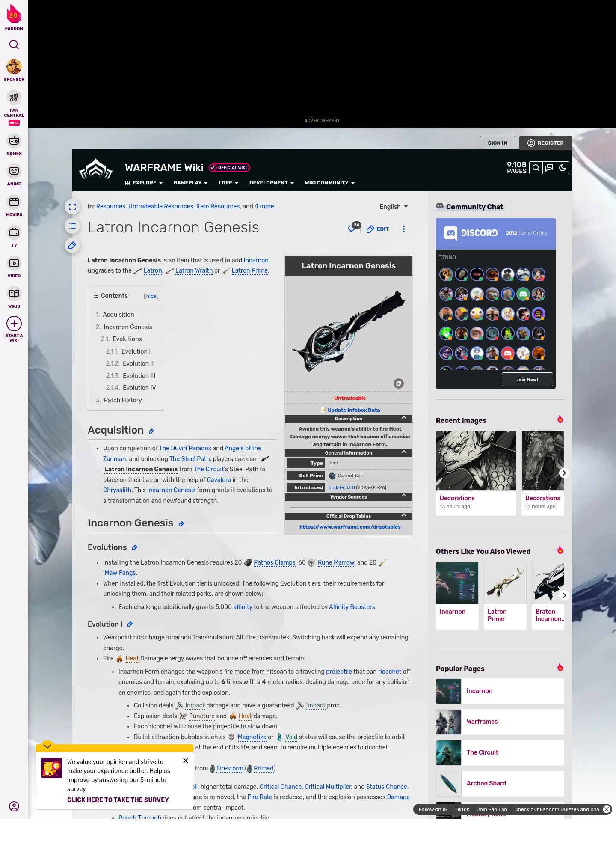
Task: Open the more actions three-dot menu
Action: [403, 229]
